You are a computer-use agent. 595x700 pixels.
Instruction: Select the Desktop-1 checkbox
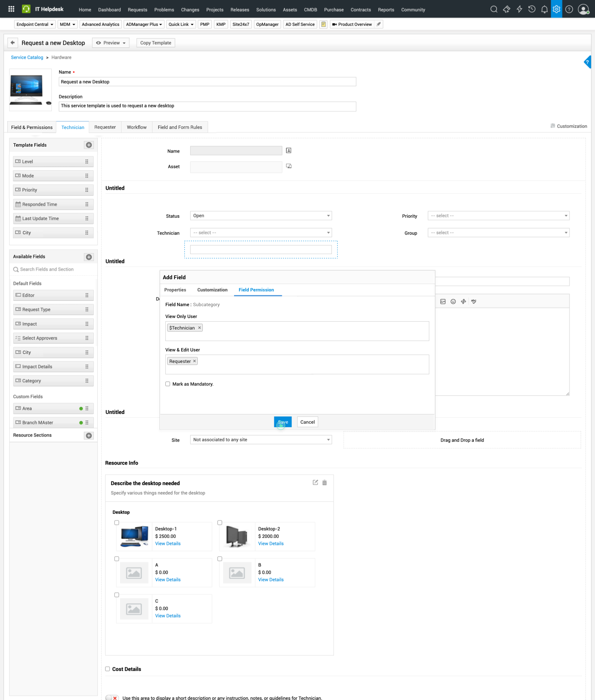pyautogui.click(x=116, y=523)
